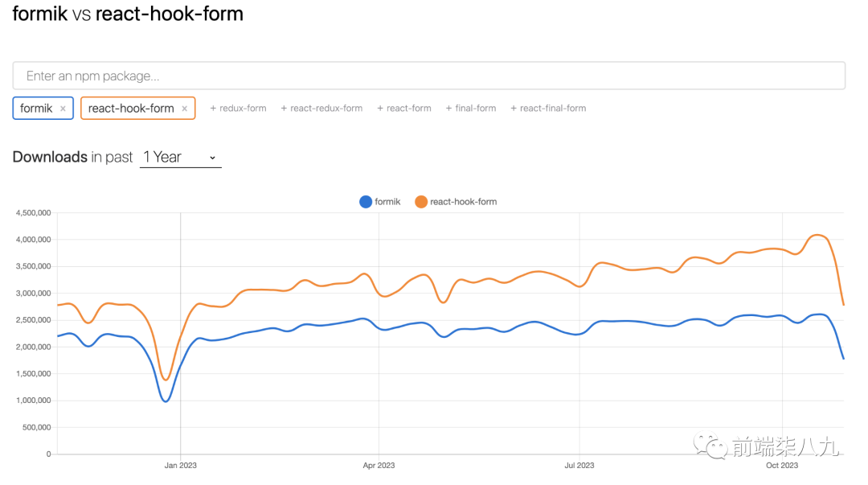Add react-form suggestion to comparison
Viewport: 868px width, 485px height.
(404, 108)
